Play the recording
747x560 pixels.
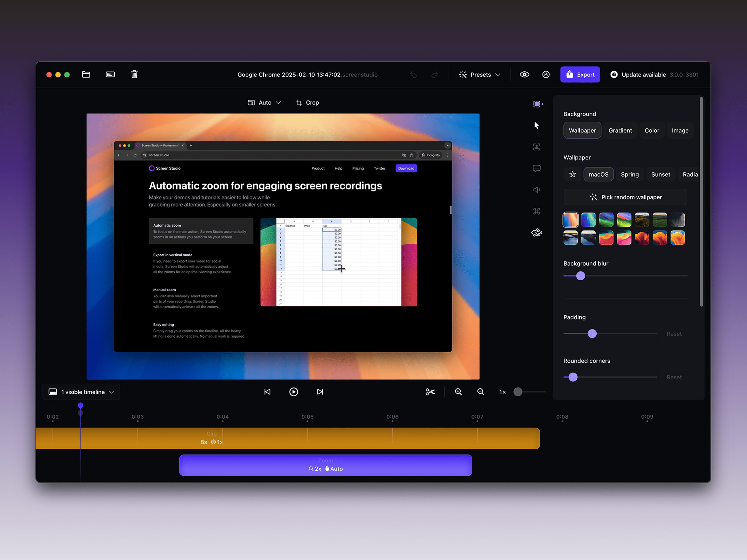(294, 392)
